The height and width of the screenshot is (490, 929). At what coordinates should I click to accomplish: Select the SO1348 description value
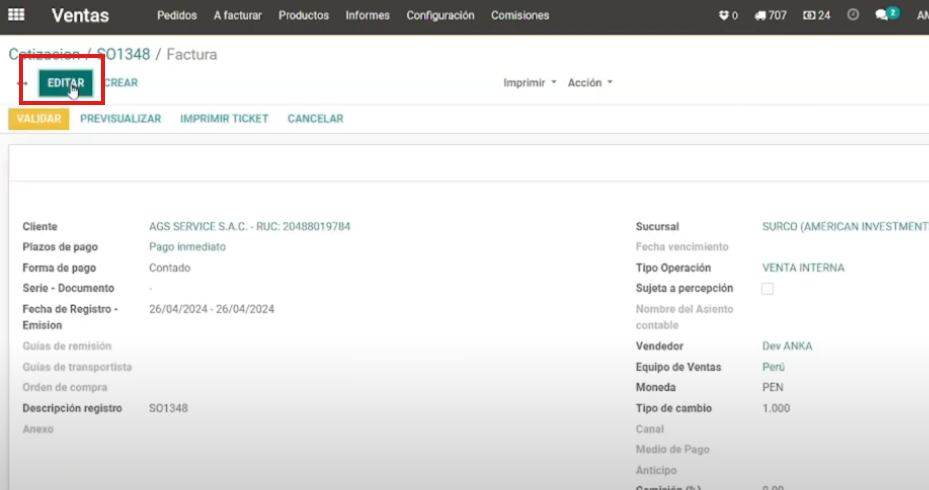[168, 408]
